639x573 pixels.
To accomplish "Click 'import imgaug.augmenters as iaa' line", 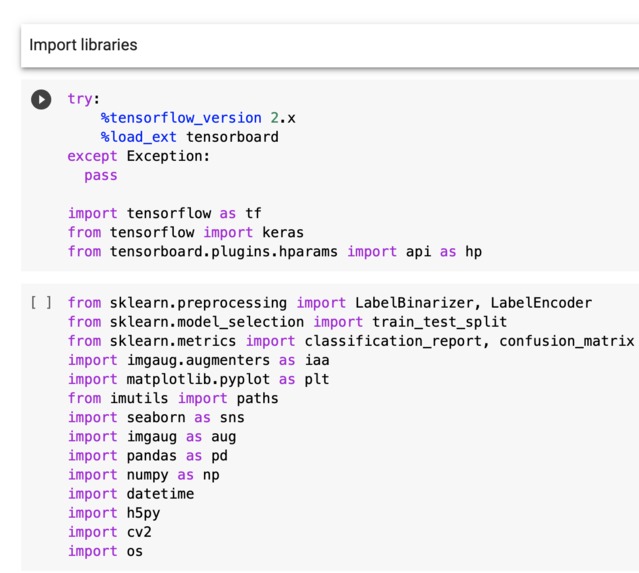I will pos(198,361).
